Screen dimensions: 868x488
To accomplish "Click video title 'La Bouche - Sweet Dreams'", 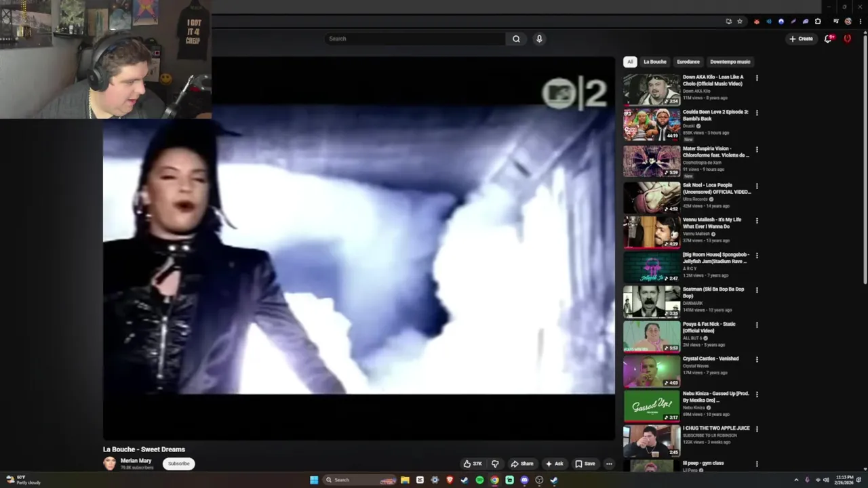I will (x=144, y=449).
